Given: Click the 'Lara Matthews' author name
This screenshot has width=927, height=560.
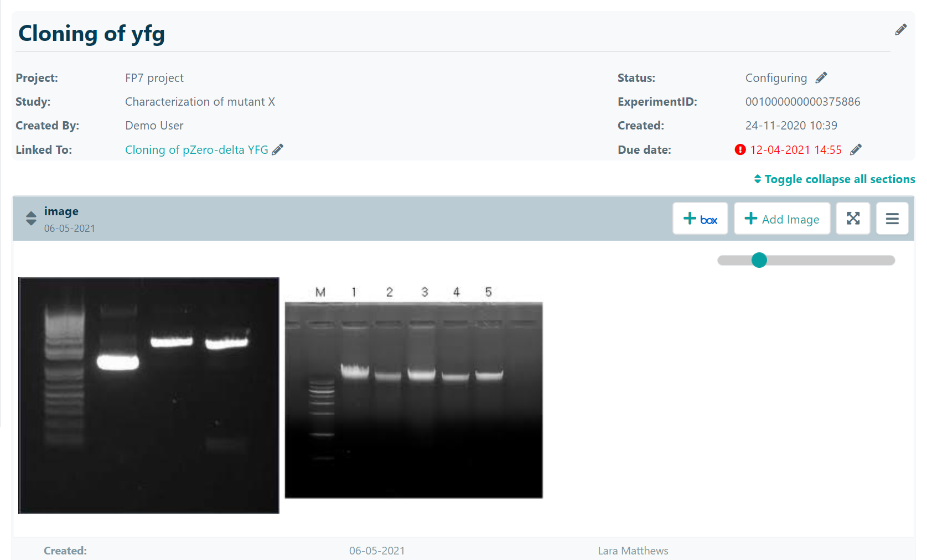Looking at the screenshot, I should 633,551.
